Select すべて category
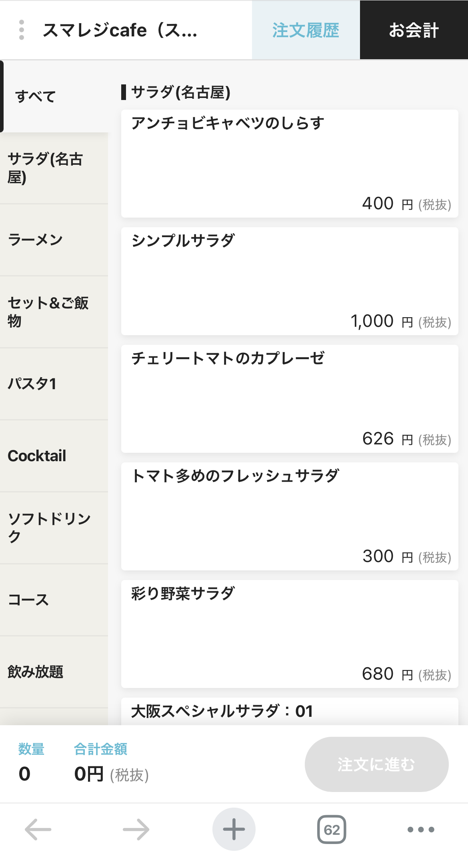The height and width of the screenshot is (868, 468). coord(54,96)
